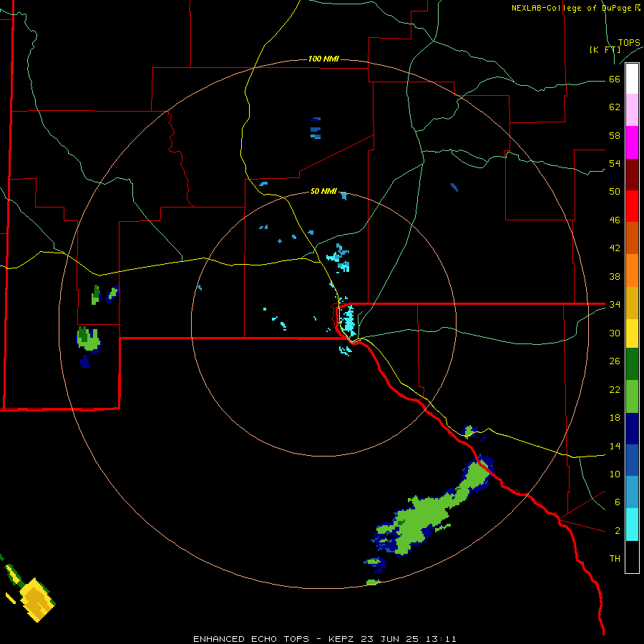The height and width of the screenshot is (644, 644).
Task: Click the cyan echo cluster at the radar center
Action: pyautogui.click(x=348, y=321)
